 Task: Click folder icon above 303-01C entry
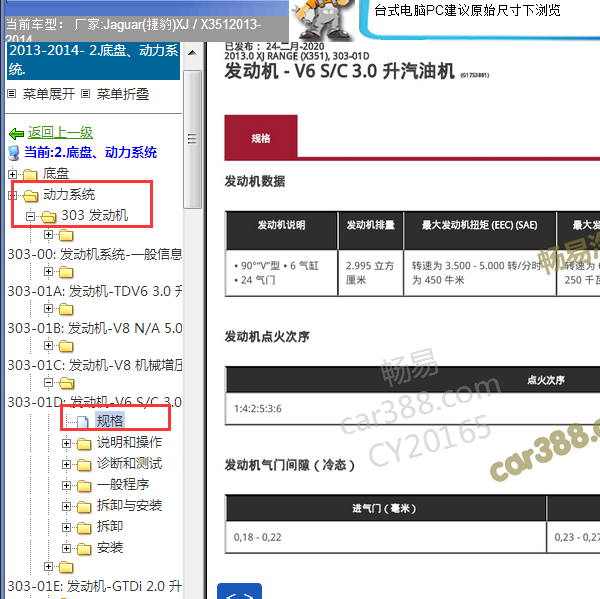(x=66, y=346)
